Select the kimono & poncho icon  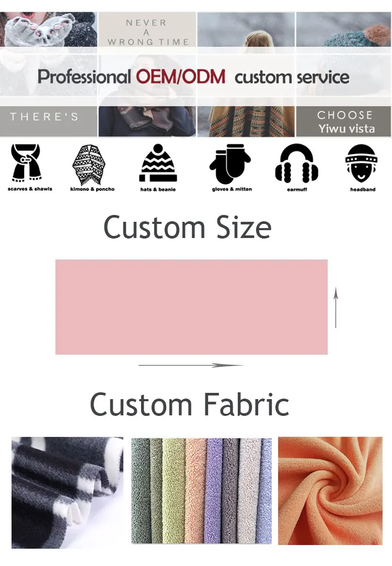[x=89, y=165]
